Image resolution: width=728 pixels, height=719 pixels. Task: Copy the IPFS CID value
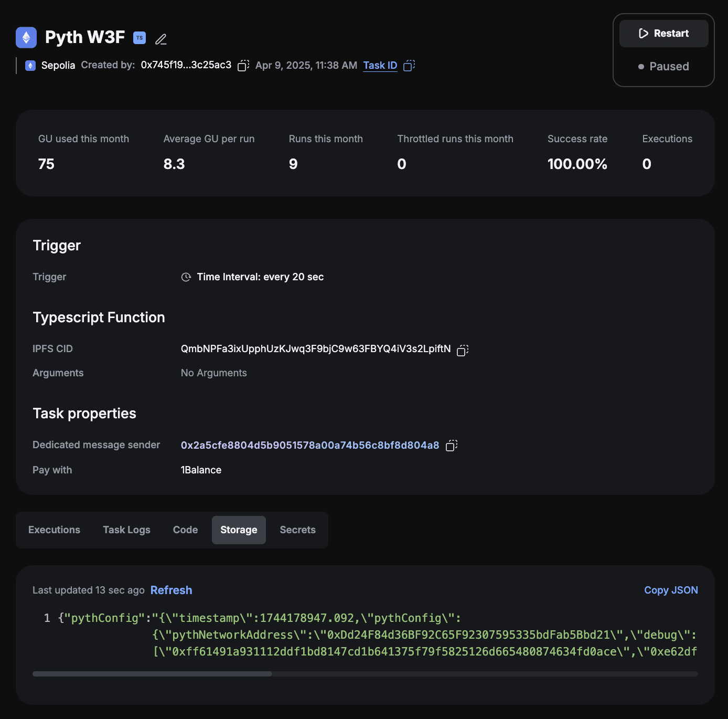pyautogui.click(x=463, y=350)
